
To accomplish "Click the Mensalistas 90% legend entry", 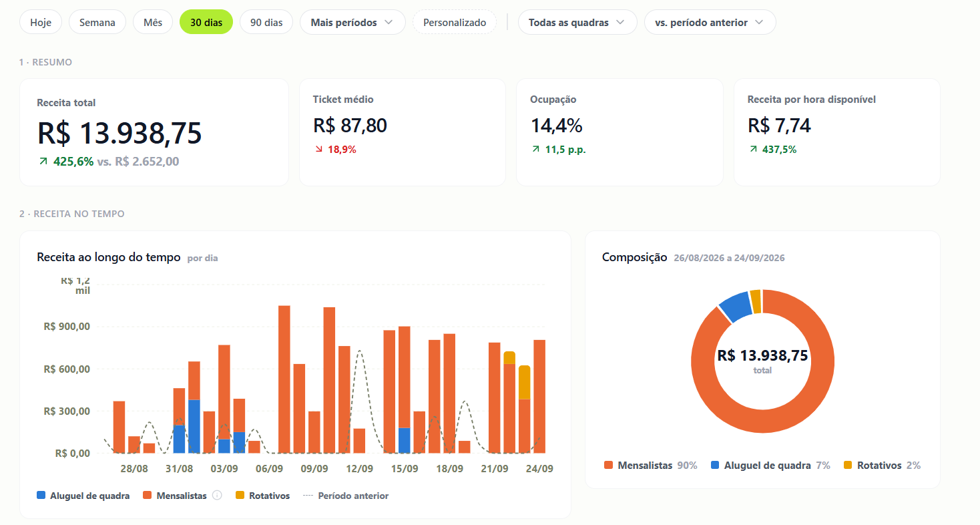I will click(651, 466).
